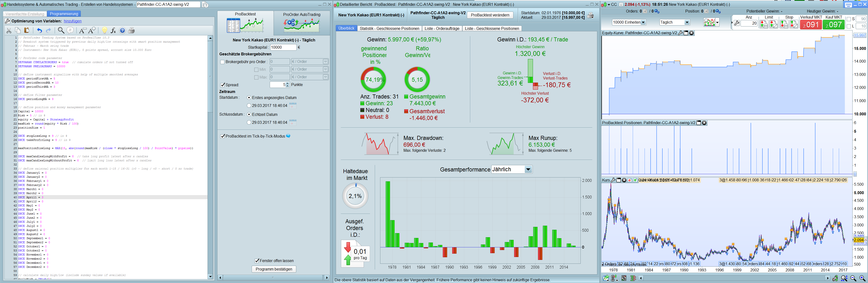The height and width of the screenshot is (283, 868).
Task: Uncheck ProBacktest im Tick-by-Tick-Modus
Action: tap(222, 136)
